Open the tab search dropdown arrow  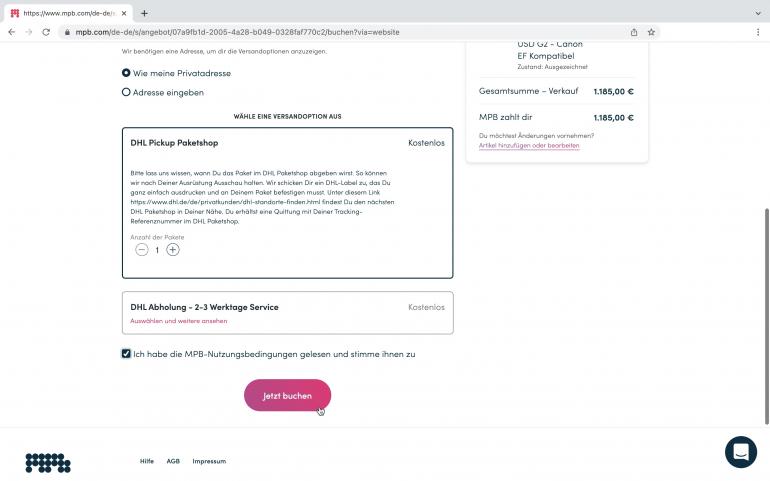pyautogui.click(x=758, y=13)
